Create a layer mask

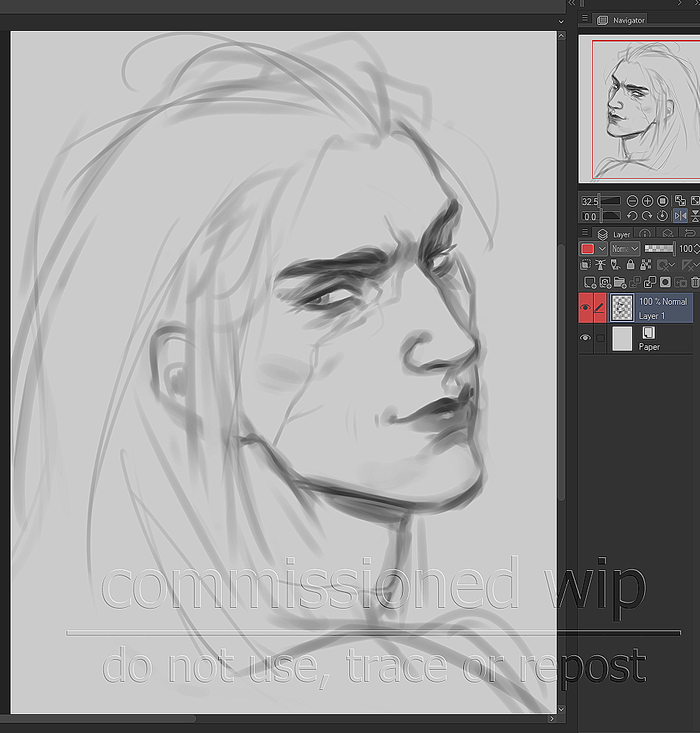click(665, 283)
